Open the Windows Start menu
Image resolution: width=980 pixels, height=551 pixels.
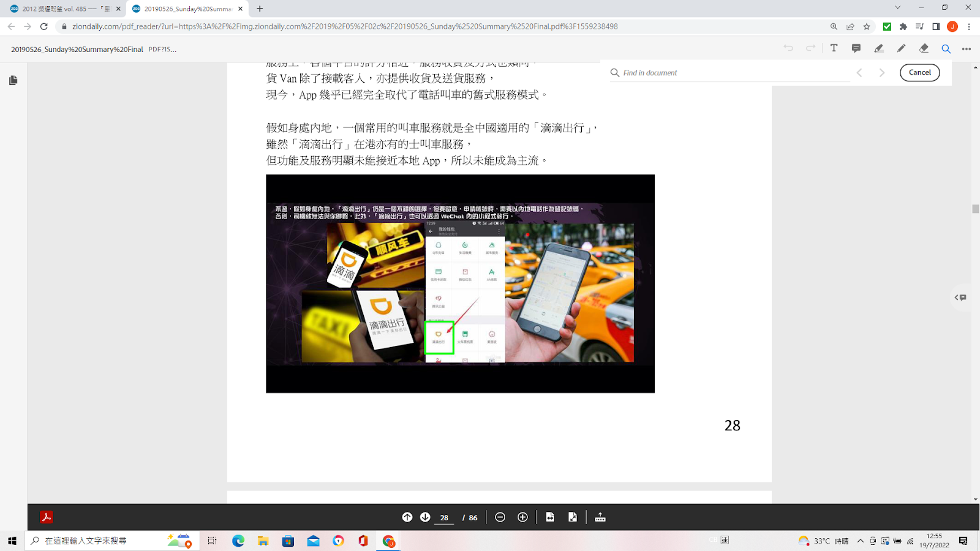[x=12, y=541]
